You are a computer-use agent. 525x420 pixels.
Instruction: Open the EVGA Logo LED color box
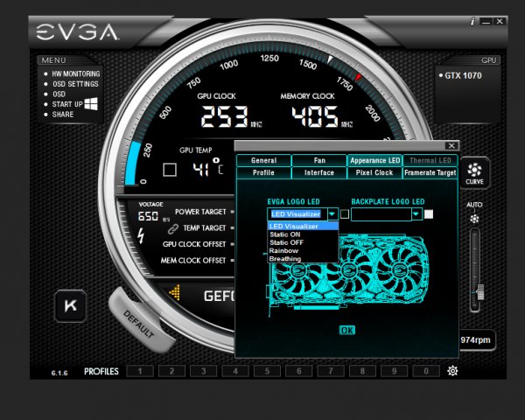pos(345,214)
